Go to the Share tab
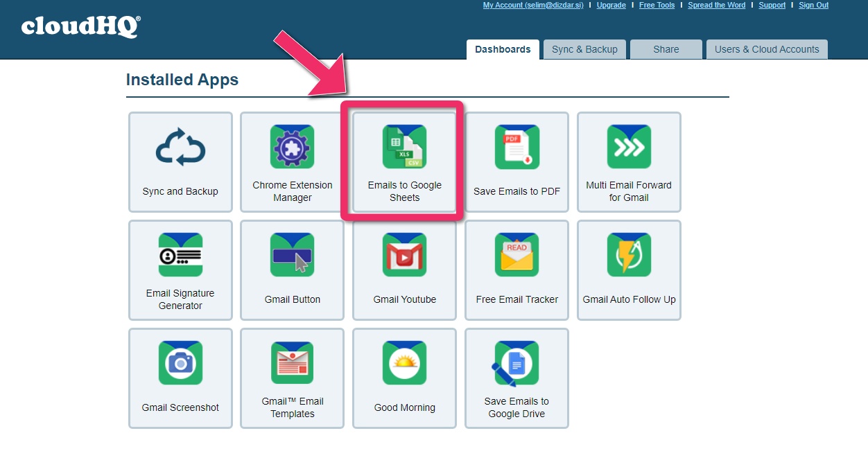The height and width of the screenshot is (449, 868). tap(666, 49)
